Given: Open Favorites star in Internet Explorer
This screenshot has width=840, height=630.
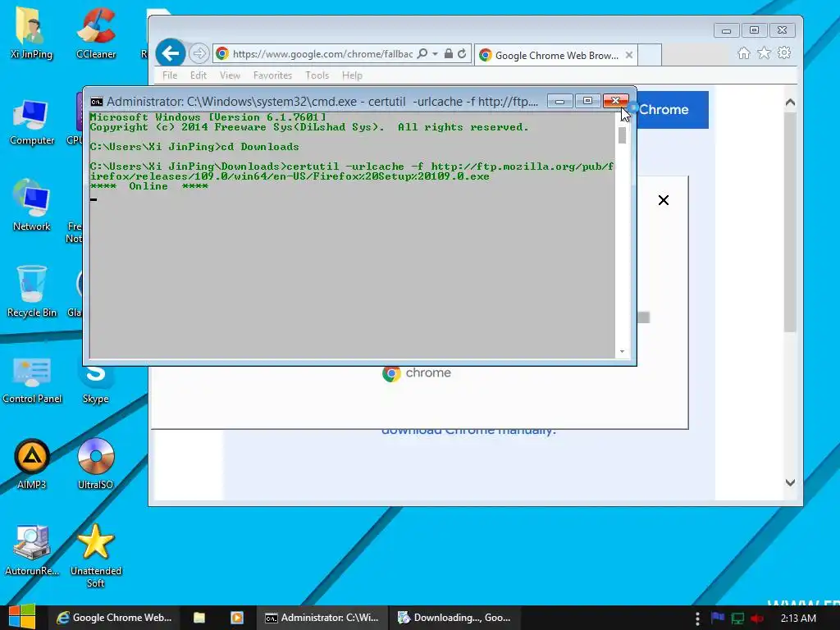Looking at the screenshot, I should pos(764,53).
